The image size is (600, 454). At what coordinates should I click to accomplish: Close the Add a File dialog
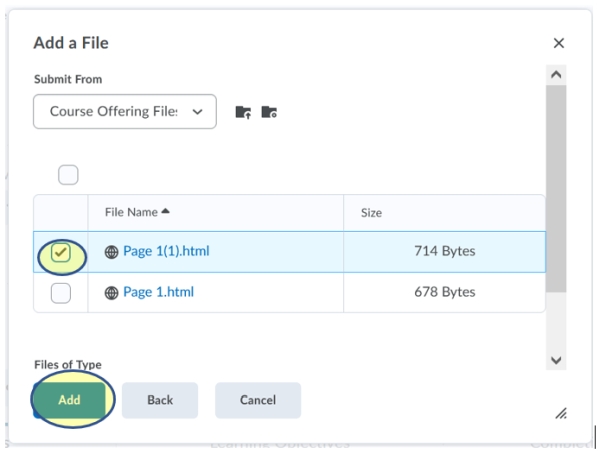pos(559,43)
